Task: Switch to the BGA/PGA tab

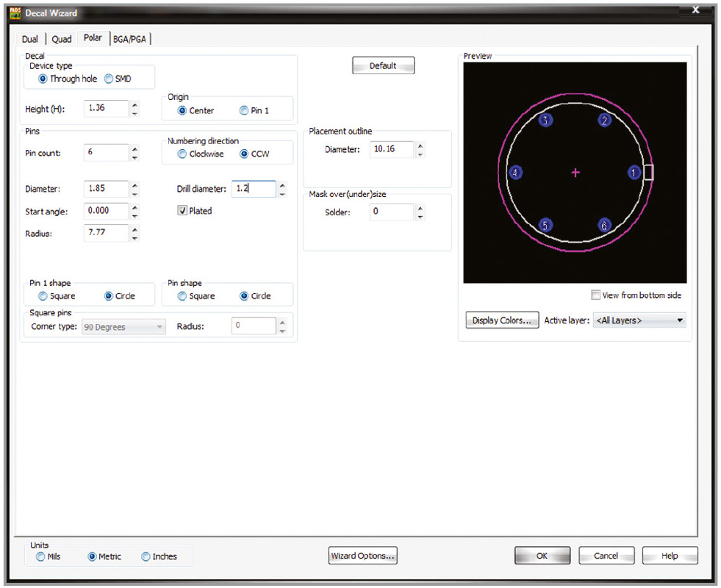Action: [132, 39]
